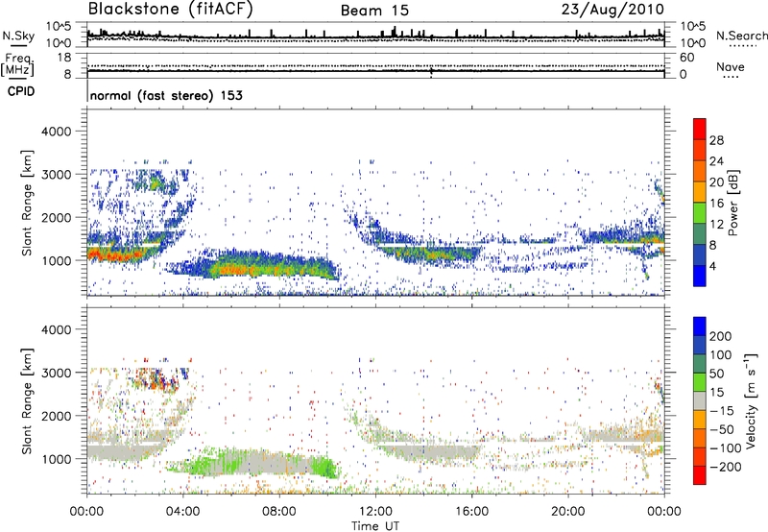Image resolution: width=768 pixels, height=532 pixels.
Task: Click the "2000" tick of the Velocity panel
Action: pyautogui.click(x=56, y=416)
